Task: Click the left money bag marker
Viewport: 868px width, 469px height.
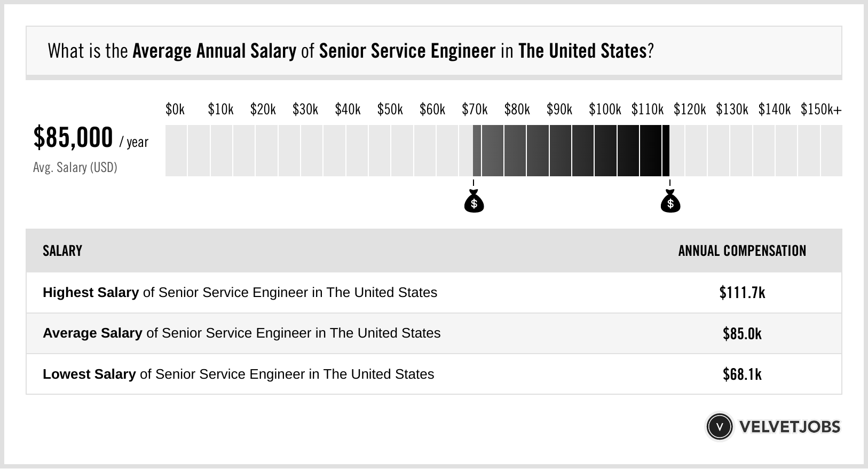Action: (x=474, y=202)
